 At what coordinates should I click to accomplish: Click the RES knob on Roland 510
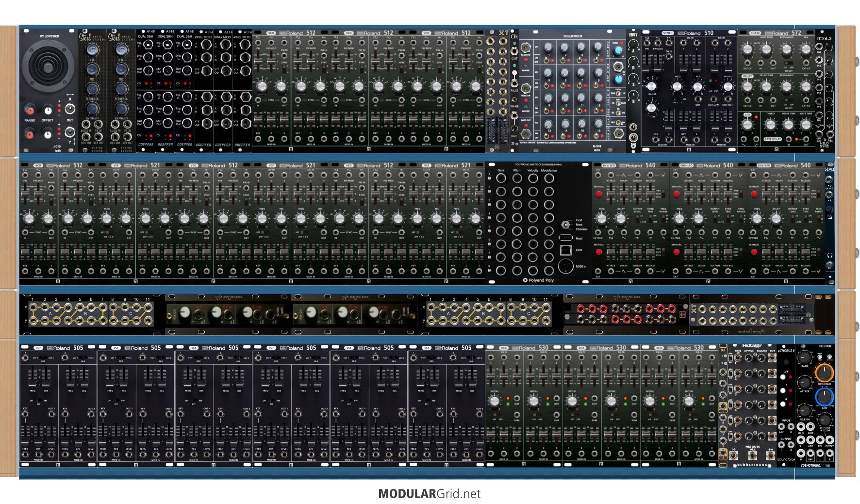tap(697, 87)
